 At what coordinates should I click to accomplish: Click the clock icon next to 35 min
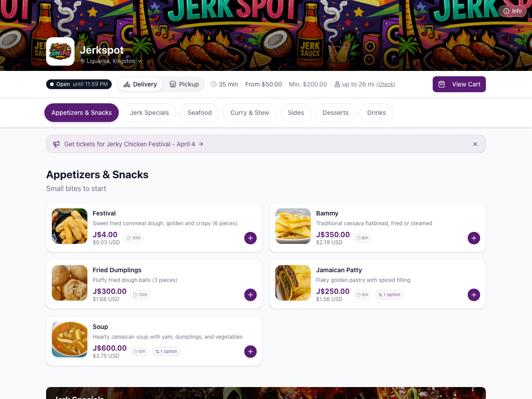coord(214,84)
